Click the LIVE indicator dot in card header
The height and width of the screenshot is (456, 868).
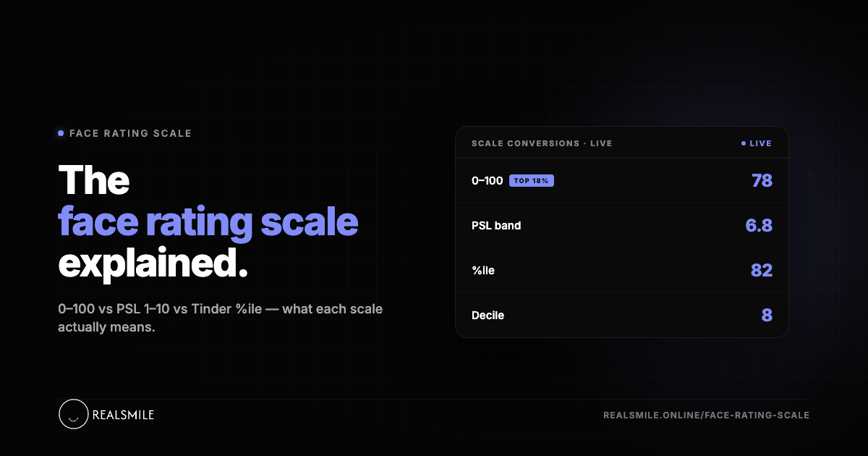coord(744,143)
